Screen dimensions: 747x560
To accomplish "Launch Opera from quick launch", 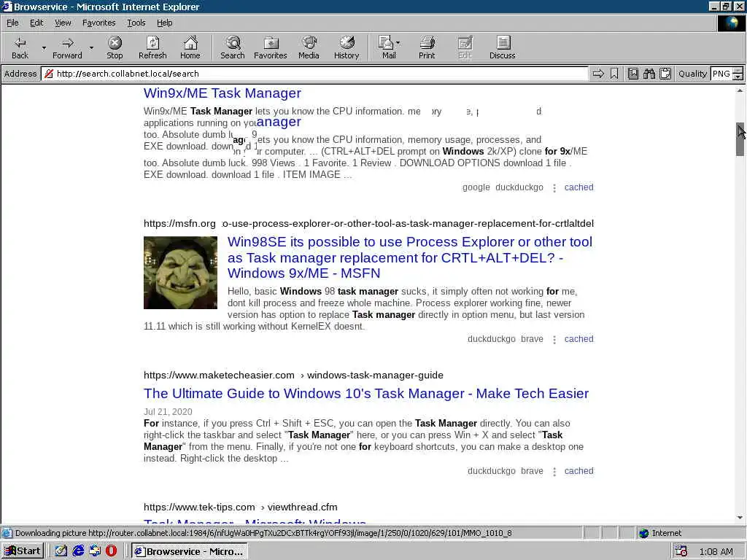I will [x=111, y=551].
